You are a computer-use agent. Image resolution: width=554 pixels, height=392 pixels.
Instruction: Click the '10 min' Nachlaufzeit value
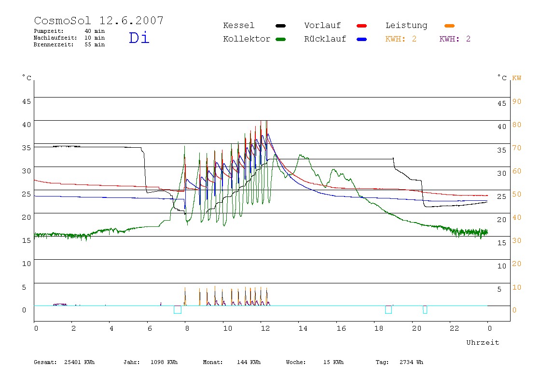pos(95,38)
